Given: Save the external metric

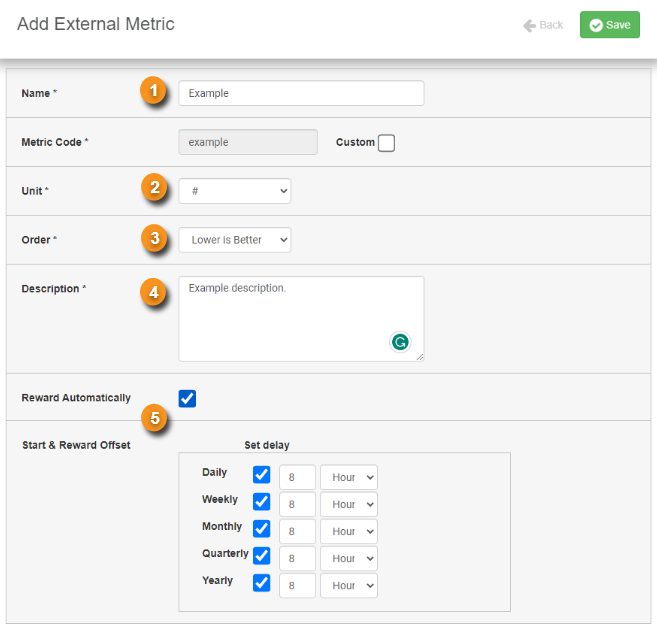Looking at the screenshot, I should (610, 25).
